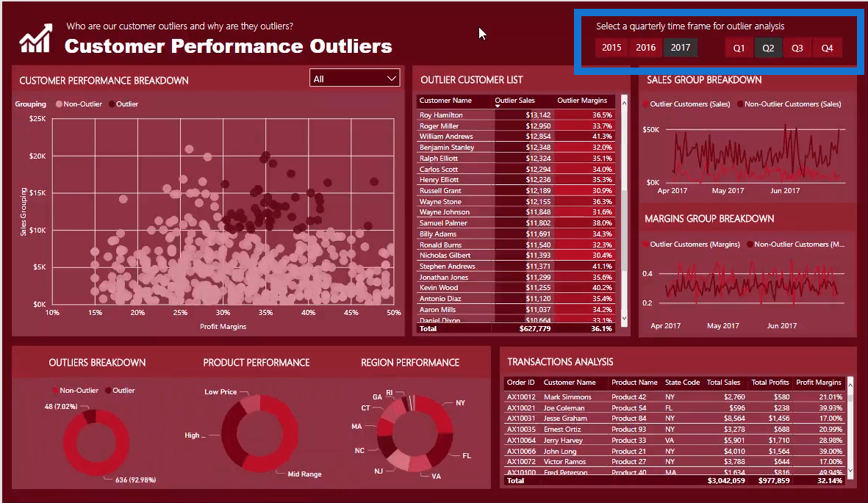Click the Outlier Sales total $627,779

pos(535,329)
